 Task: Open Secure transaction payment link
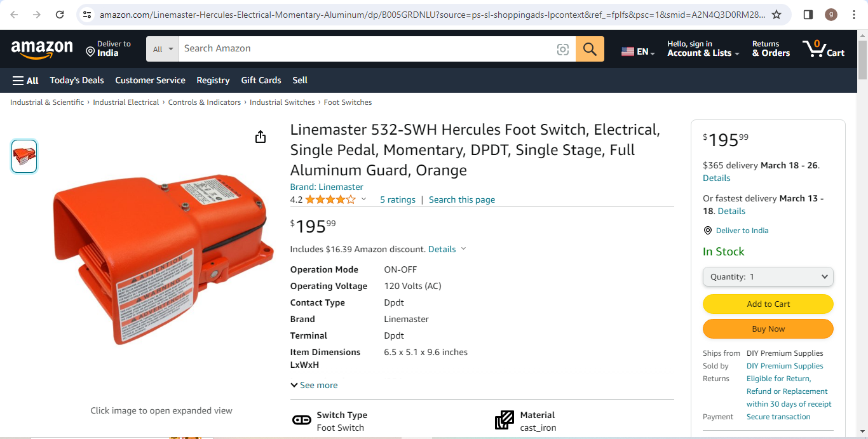pos(778,417)
